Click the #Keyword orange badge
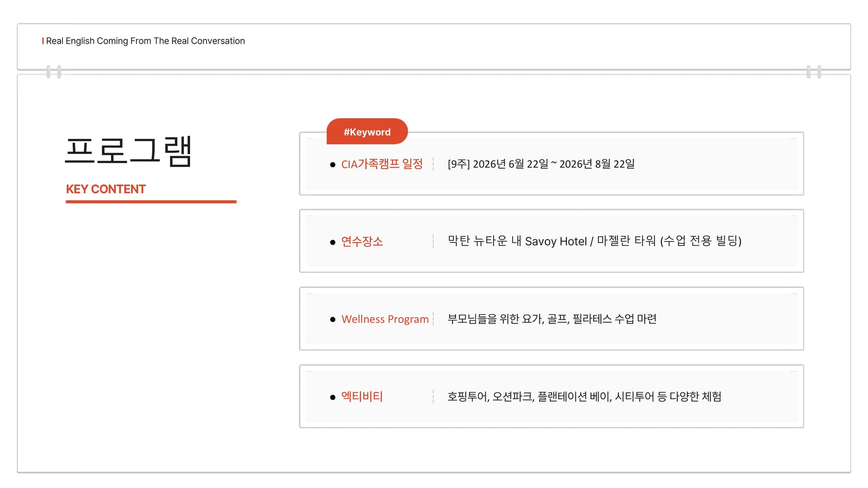 point(367,131)
